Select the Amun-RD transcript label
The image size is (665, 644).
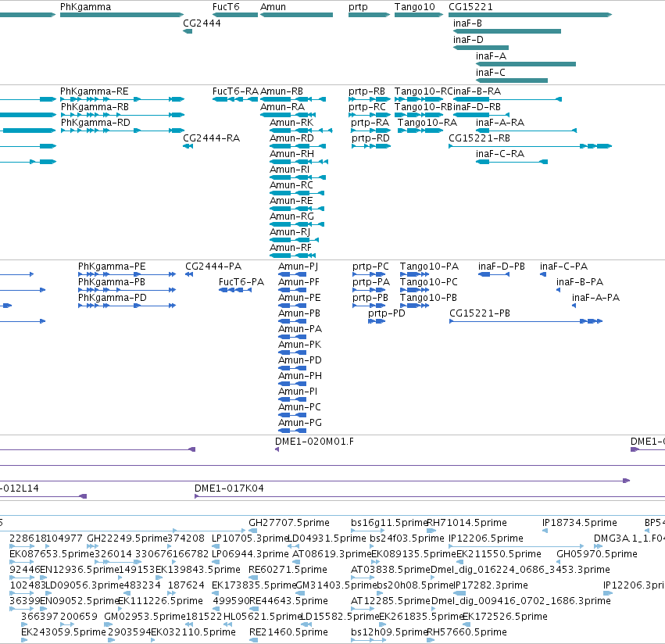coord(291,138)
